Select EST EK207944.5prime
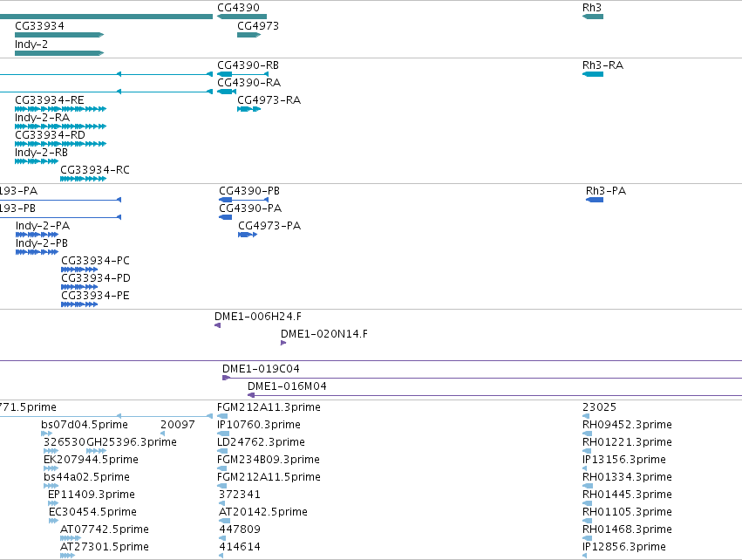The image size is (742, 560). point(51,469)
